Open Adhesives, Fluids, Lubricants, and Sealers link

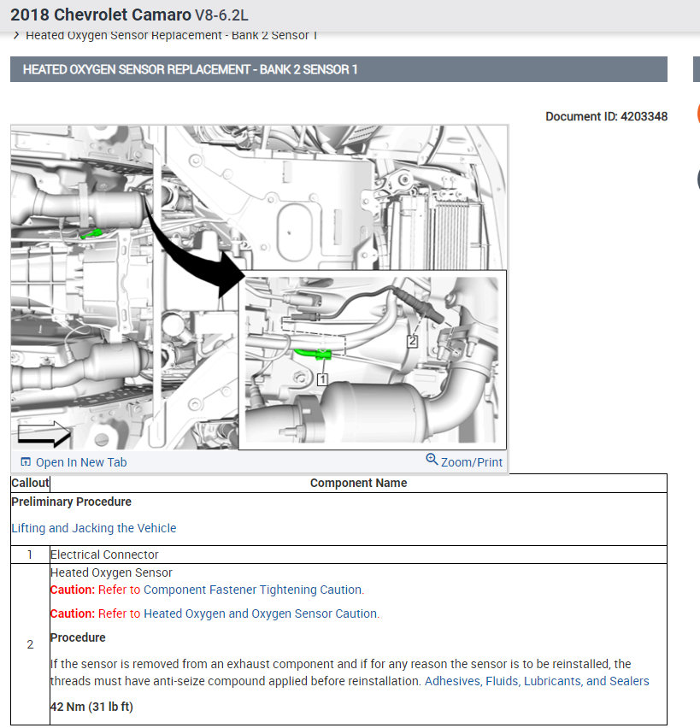(x=537, y=681)
